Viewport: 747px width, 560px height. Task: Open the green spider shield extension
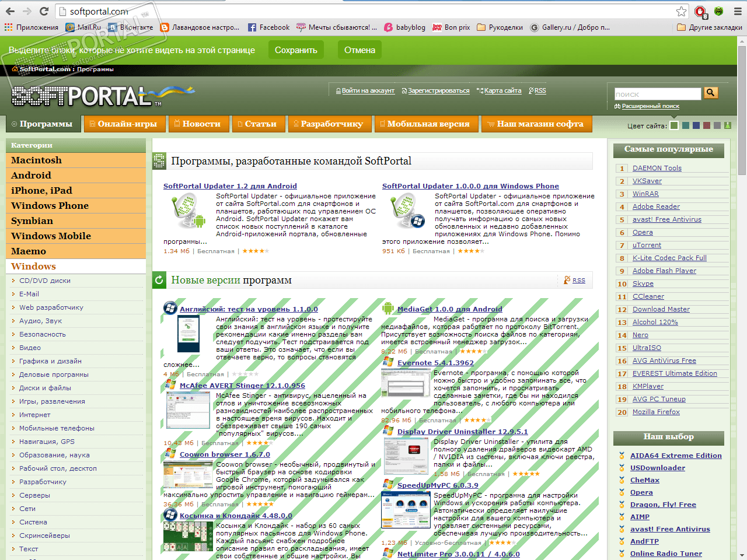click(x=719, y=11)
